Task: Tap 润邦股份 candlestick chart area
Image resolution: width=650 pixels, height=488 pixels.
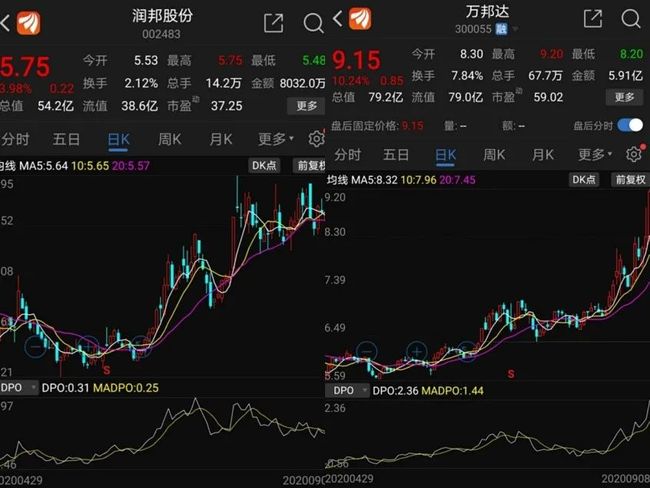Action: click(162, 276)
